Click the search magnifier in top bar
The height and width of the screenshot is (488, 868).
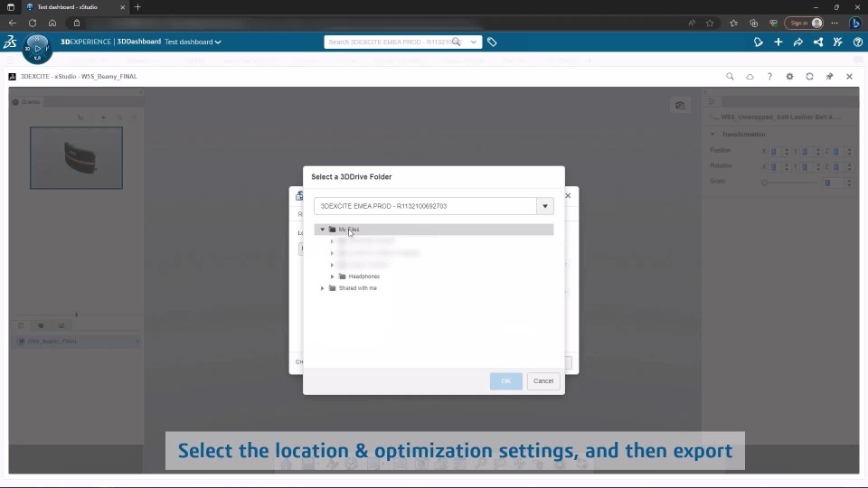click(456, 42)
